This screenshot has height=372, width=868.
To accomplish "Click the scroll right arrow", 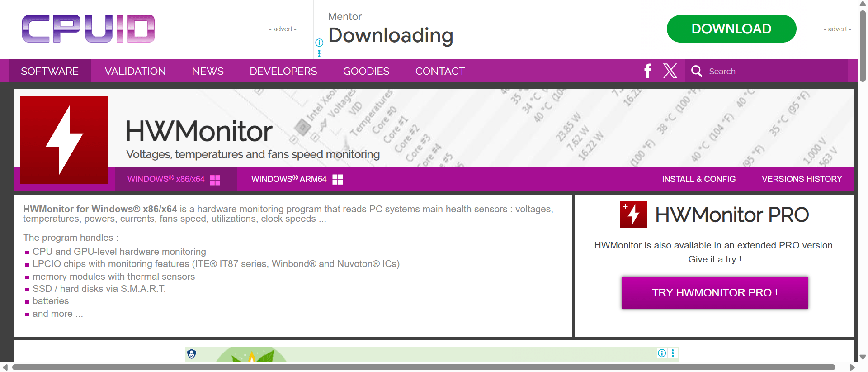I will 853,367.
